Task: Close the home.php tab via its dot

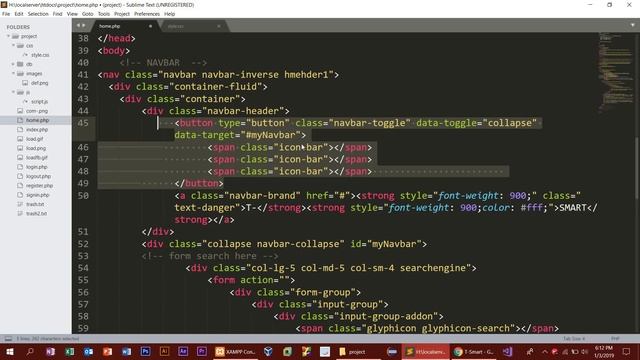Action: [x=150, y=26]
